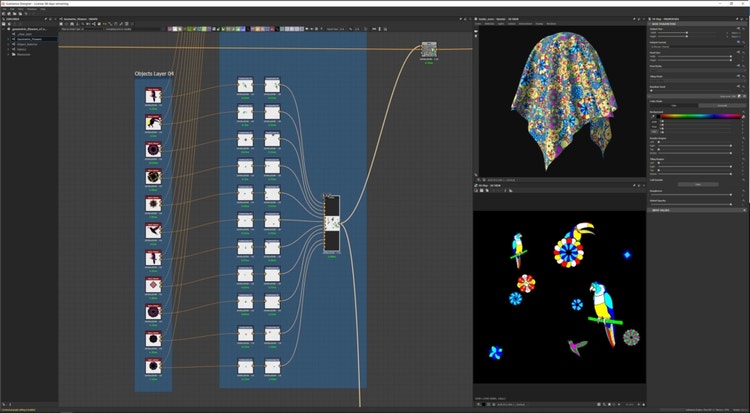Select the Geometric_Flowers graph in Explorer
The height and width of the screenshot is (413, 750).
click(x=30, y=39)
